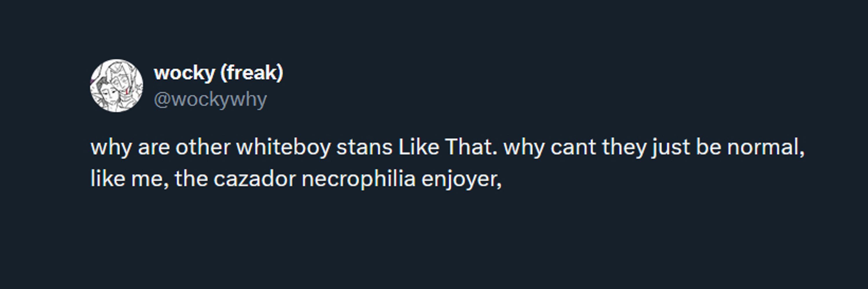Open the wocky profile avatar image
Viewport: 868px width, 289px height.
pos(117,86)
